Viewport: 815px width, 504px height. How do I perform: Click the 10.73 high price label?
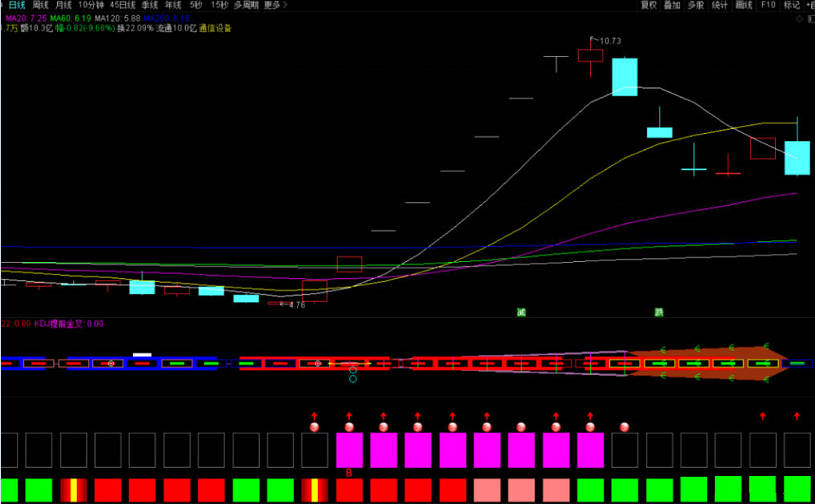610,41
